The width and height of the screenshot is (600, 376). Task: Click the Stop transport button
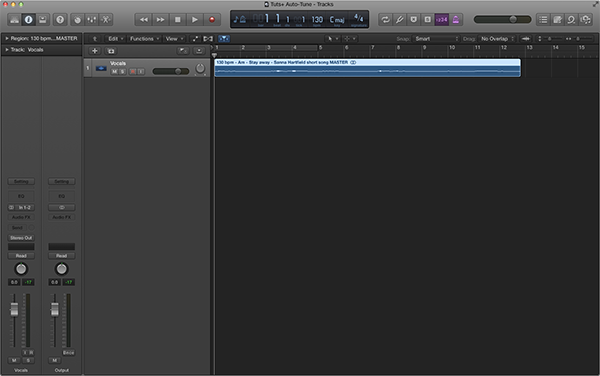(x=178, y=20)
